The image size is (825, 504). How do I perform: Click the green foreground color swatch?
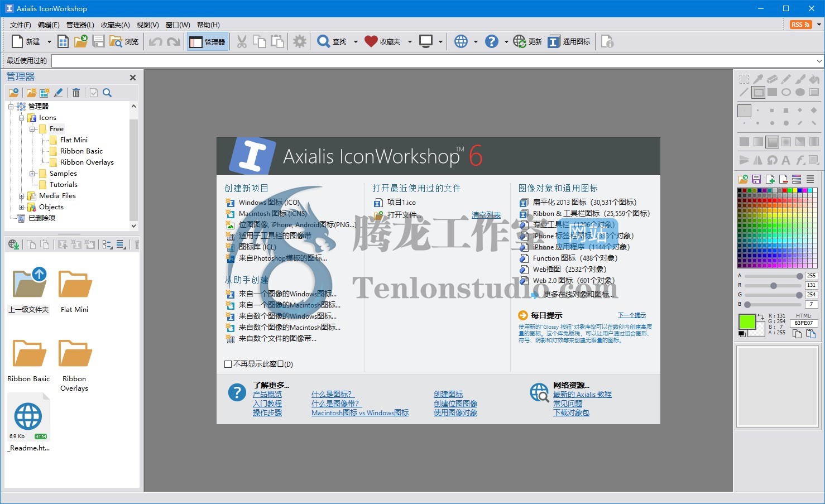click(x=747, y=321)
